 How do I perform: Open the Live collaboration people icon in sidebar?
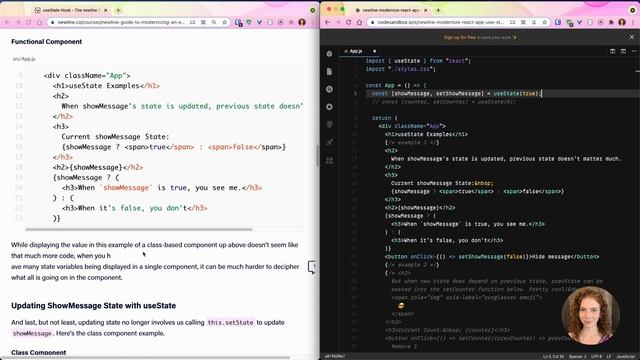pyautogui.click(x=329, y=160)
